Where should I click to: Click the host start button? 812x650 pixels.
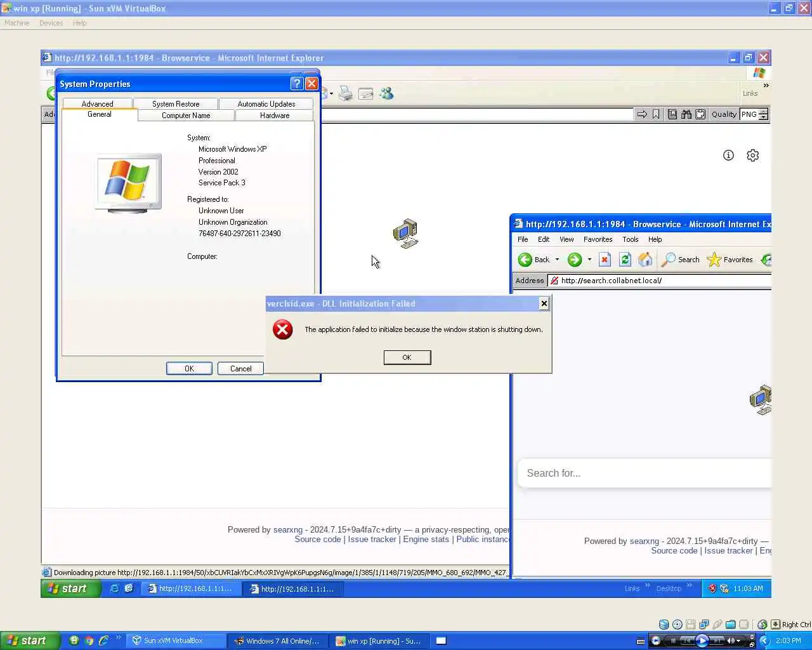coord(30,640)
